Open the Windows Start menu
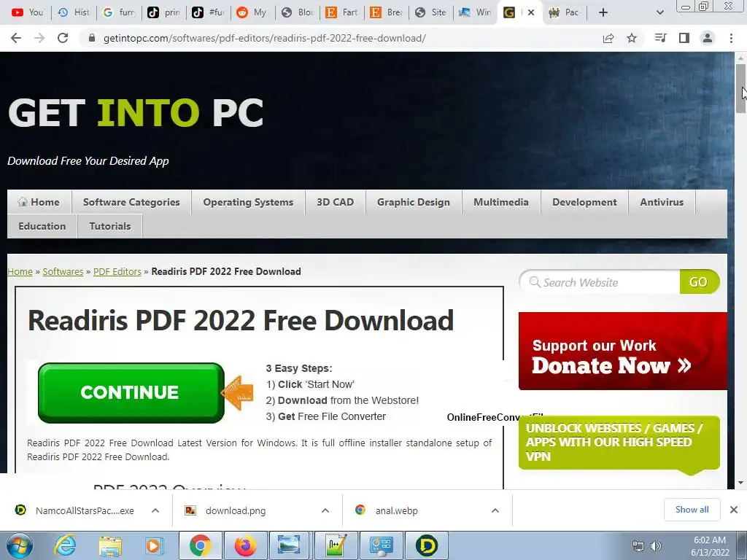 (x=19, y=545)
